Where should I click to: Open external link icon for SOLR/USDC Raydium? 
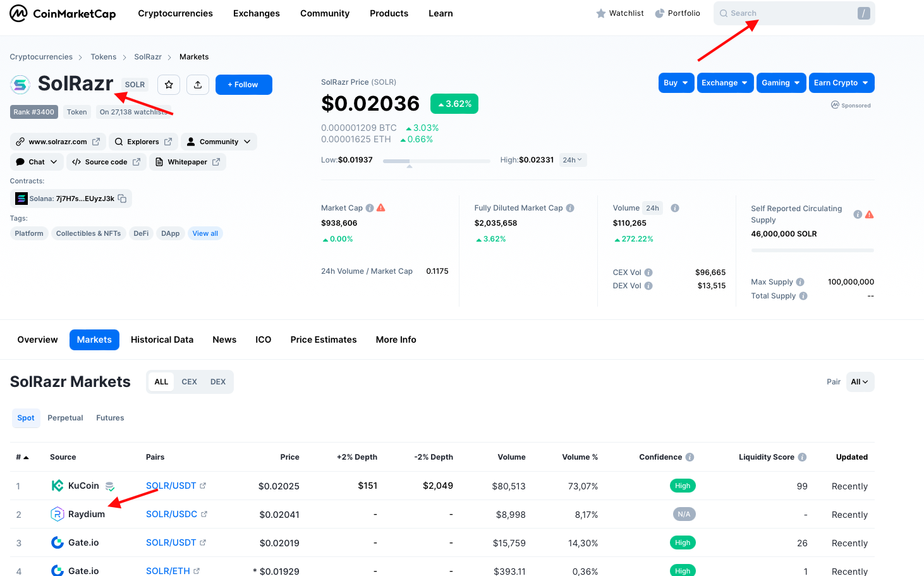[204, 514]
